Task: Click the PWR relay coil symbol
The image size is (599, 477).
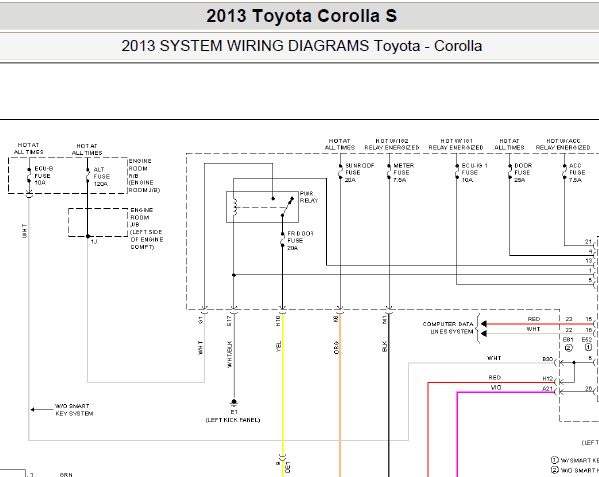Action: (x=235, y=207)
